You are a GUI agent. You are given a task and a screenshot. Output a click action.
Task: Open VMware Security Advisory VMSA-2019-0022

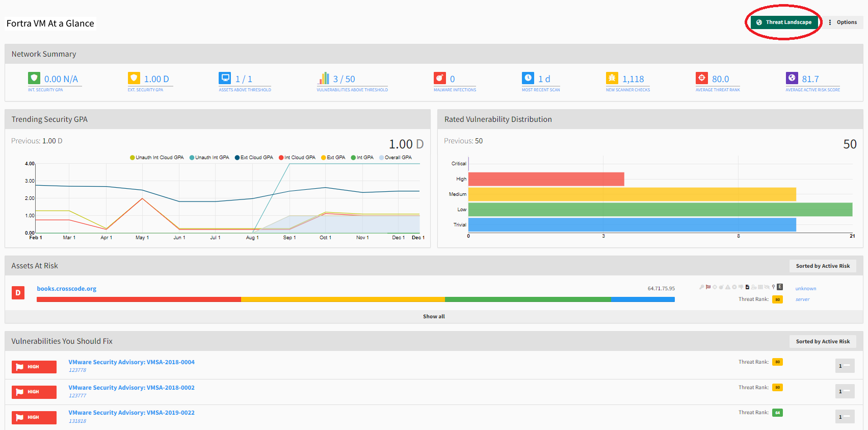(131, 413)
